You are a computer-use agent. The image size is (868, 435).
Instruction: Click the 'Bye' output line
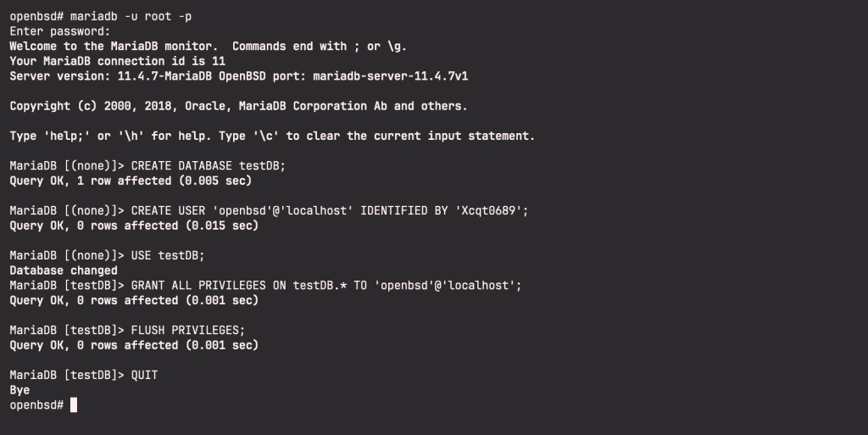[19, 390]
